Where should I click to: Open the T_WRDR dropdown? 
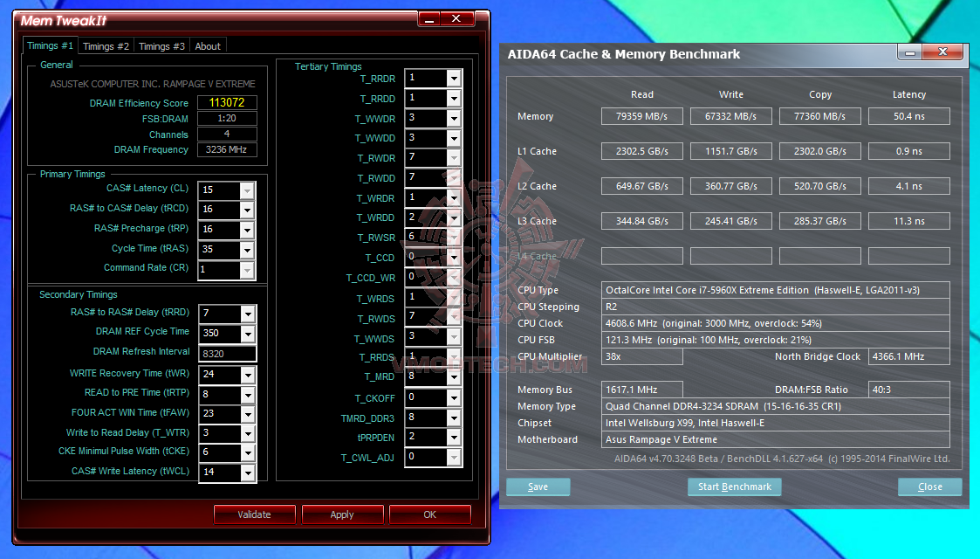click(455, 197)
